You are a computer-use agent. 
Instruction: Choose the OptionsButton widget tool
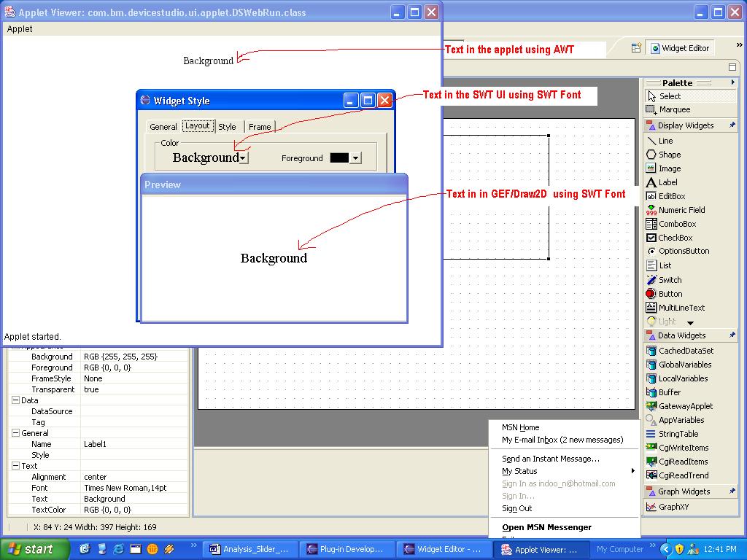click(683, 252)
